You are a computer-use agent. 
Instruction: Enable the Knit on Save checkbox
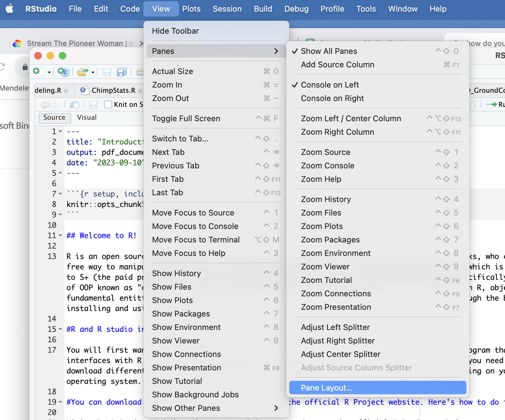click(x=108, y=104)
